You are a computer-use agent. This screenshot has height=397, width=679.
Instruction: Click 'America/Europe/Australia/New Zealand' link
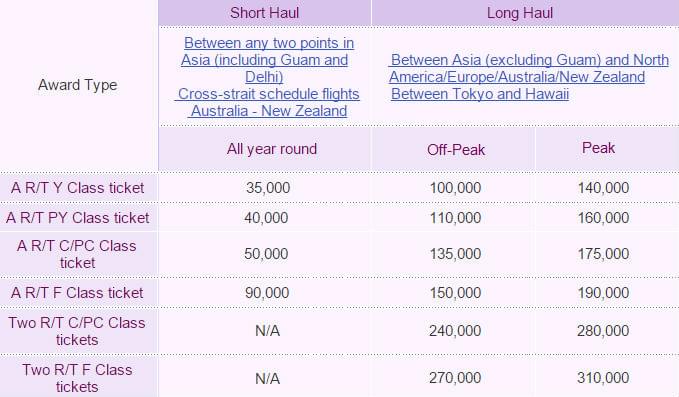coord(517,77)
